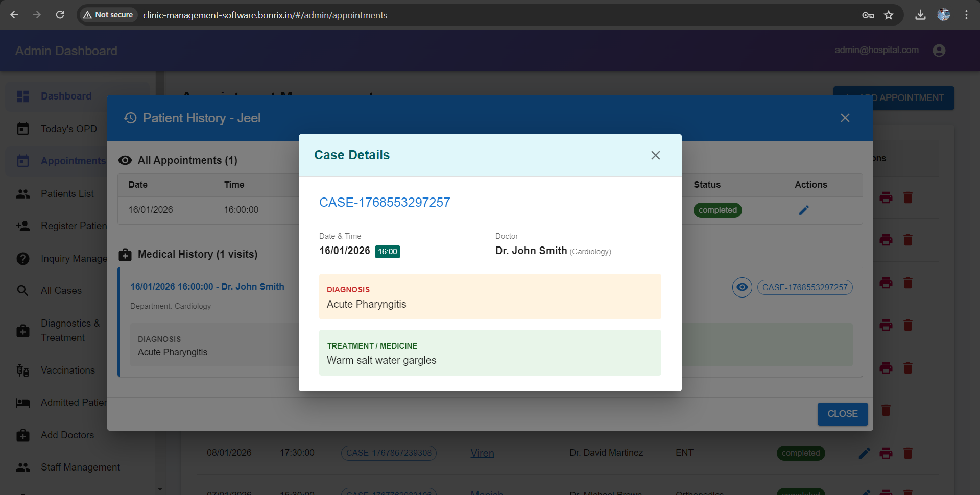
Task: Click the download icon in browser toolbar
Action: (x=920, y=15)
